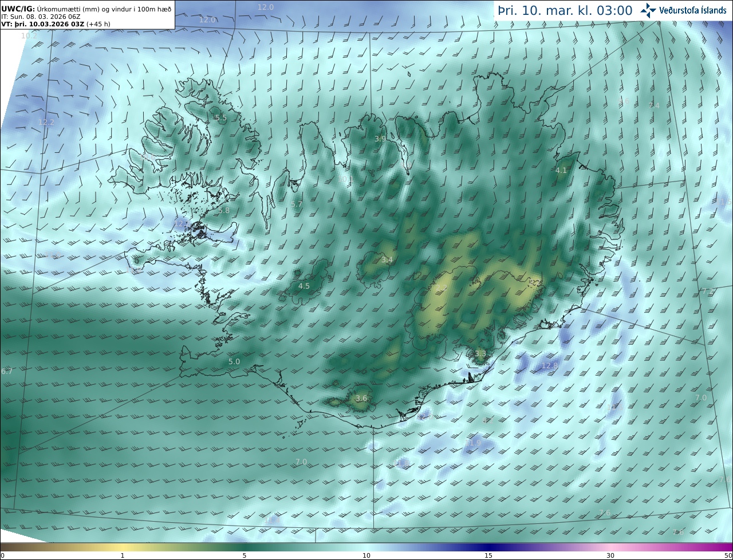Click the VT: þri. 10.03.2026 03Z line
This screenshot has width=733, height=560.
coord(56,24)
